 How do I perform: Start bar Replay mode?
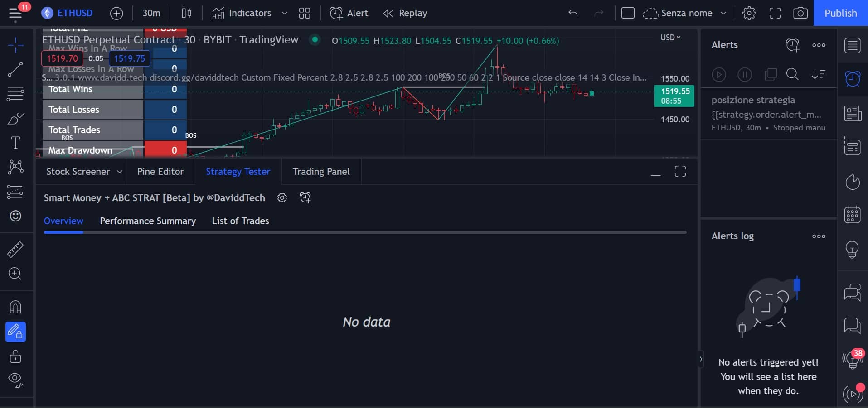(x=405, y=13)
